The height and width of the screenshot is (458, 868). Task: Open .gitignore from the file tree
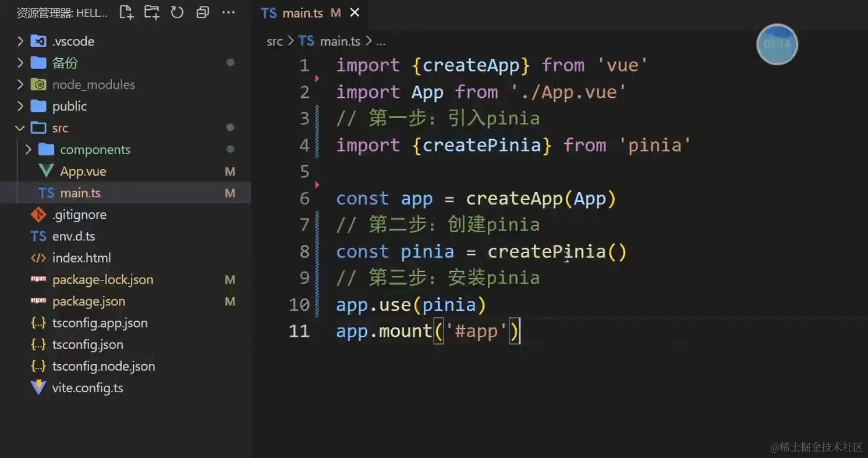point(79,215)
